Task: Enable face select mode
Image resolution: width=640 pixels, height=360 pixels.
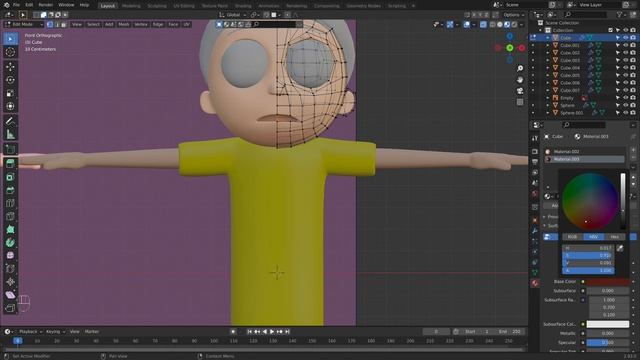Action: (64, 24)
